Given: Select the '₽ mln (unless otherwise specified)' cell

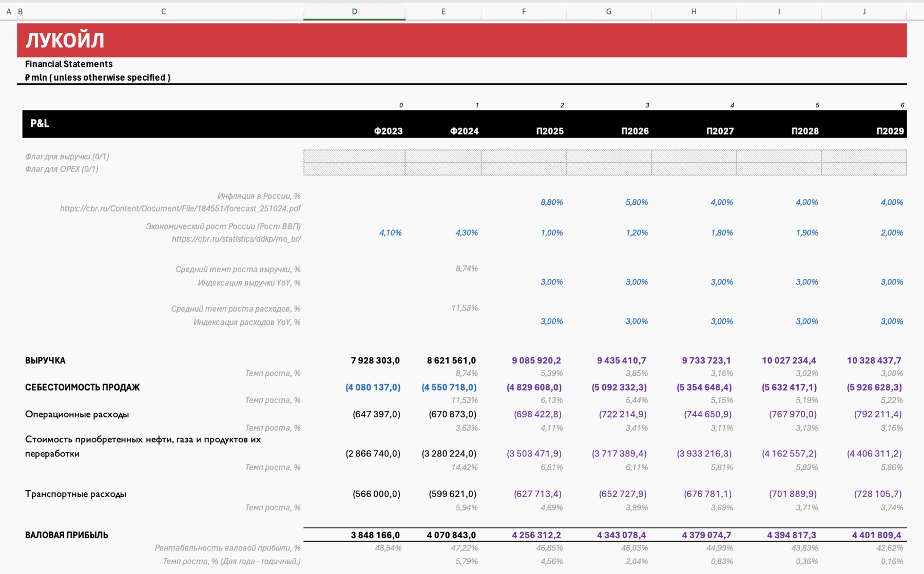Looking at the screenshot, I should click(x=98, y=78).
